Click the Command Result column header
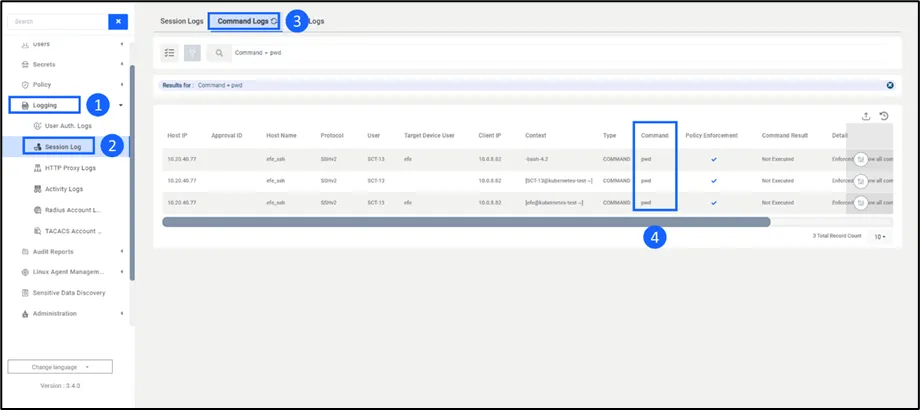The height and width of the screenshot is (410, 920). (784, 135)
